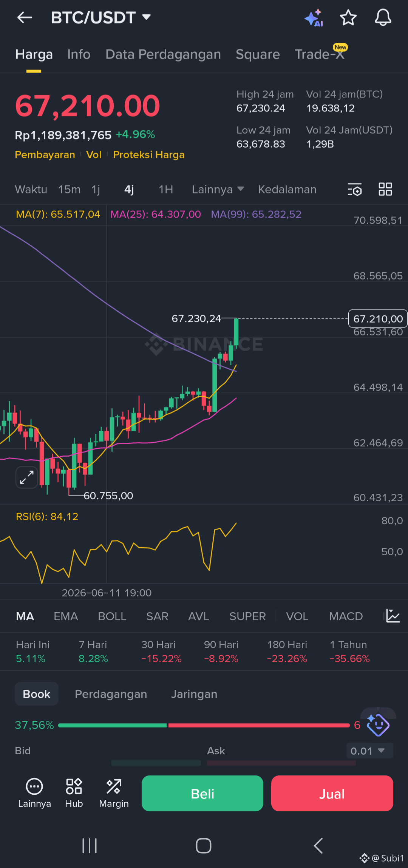Switch to the Harga tab

pyautogui.click(x=34, y=54)
